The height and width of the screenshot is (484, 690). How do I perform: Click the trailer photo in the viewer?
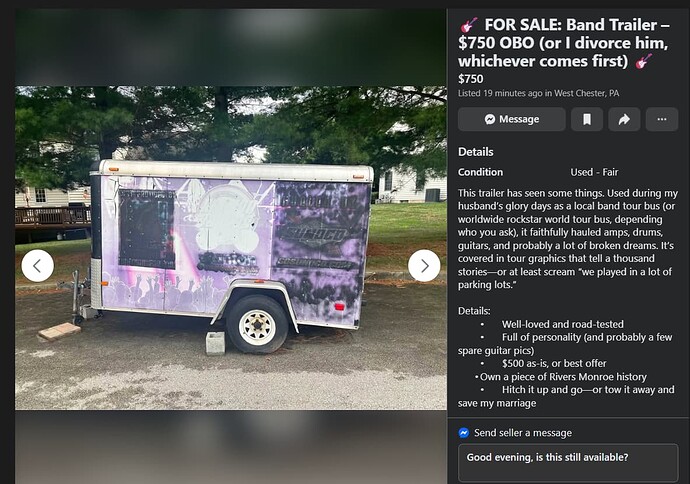pyautogui.click(x=231, y=248)
